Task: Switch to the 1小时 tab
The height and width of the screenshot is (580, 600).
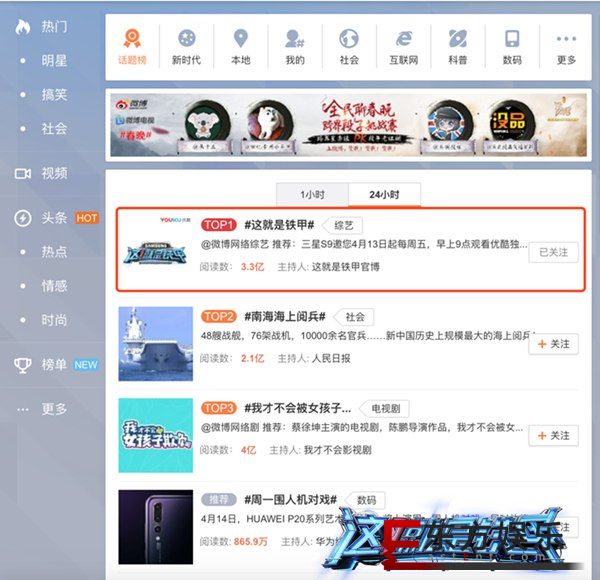Action: pos(313,194)
